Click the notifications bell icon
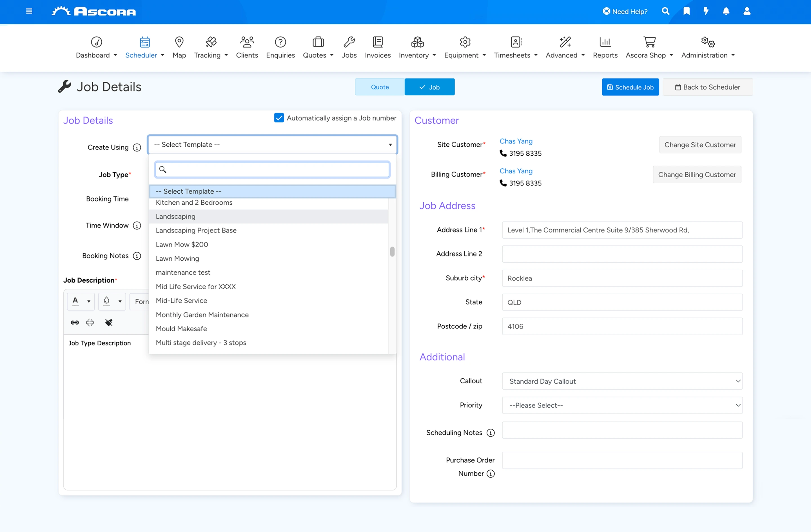 (726, 11)
